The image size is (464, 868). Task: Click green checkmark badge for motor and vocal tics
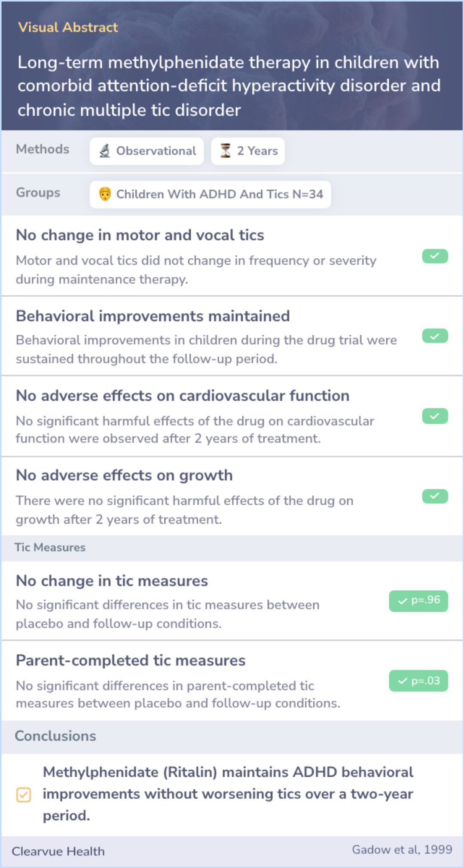[x=435, y=256]
